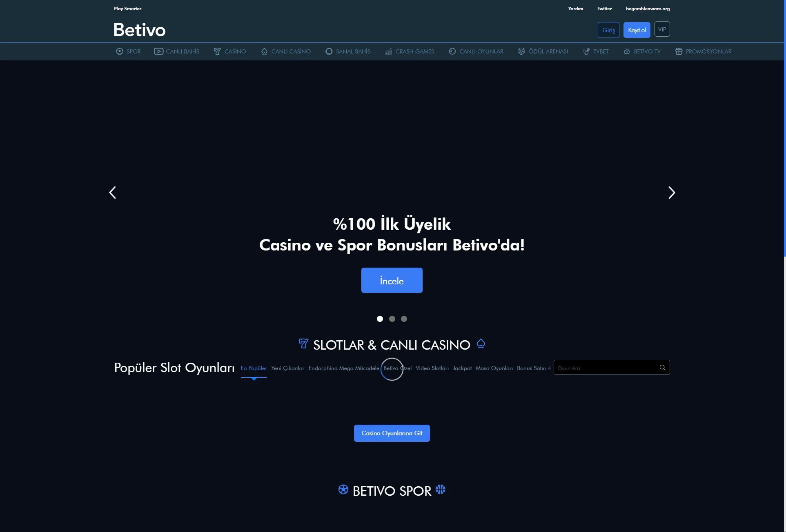
Task: Click the İncele banner button
Action: (x=392, y=280)
